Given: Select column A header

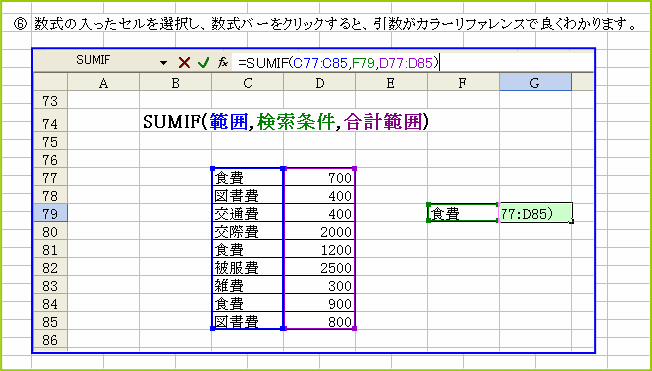Looking at the screenshot, I should point(104,83).
